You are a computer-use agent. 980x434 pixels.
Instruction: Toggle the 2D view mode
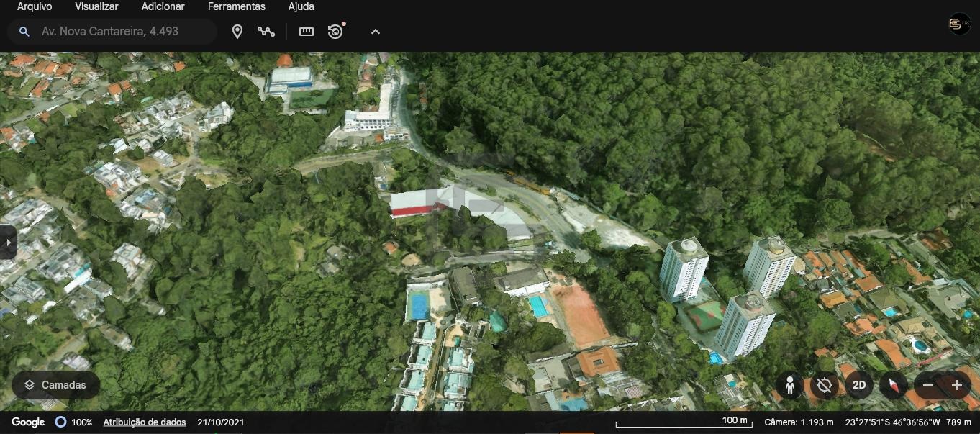tap(859, 386)
